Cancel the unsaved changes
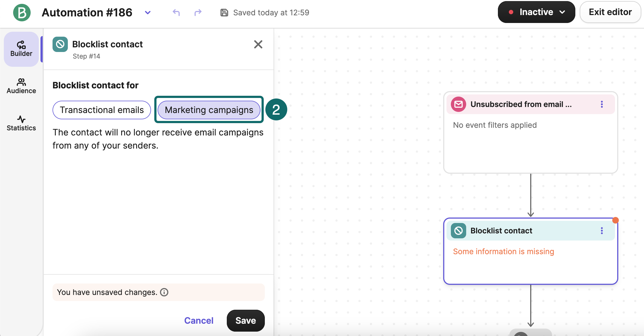The image size is (644, 336). click(x=199, y=320)
